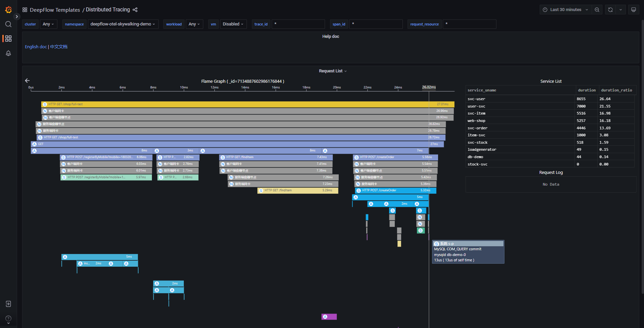The image size is (644, 328).
Task: Click the trace_id input field
Action: pyautogui.click(x=298, y=24)
